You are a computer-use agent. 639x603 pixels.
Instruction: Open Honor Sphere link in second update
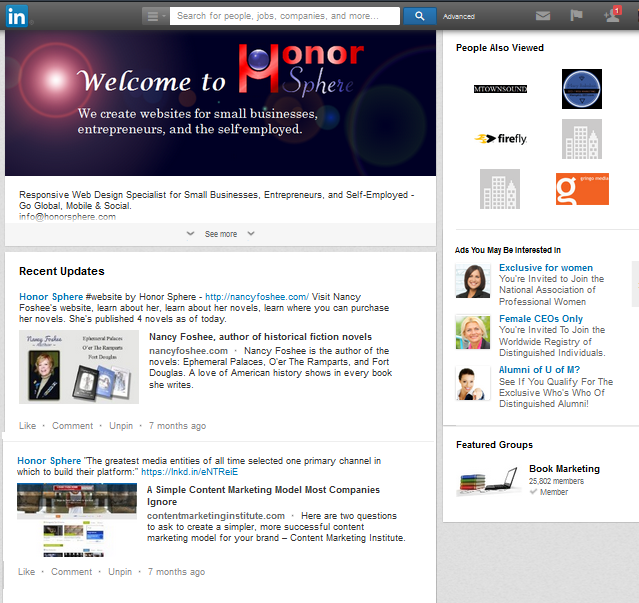(x=49, y=461)
